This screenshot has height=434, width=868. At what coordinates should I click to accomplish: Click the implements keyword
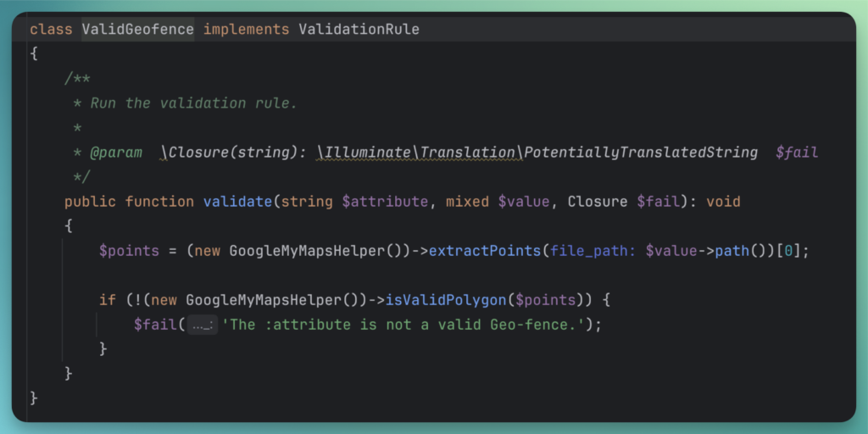[x=246, y=30]
